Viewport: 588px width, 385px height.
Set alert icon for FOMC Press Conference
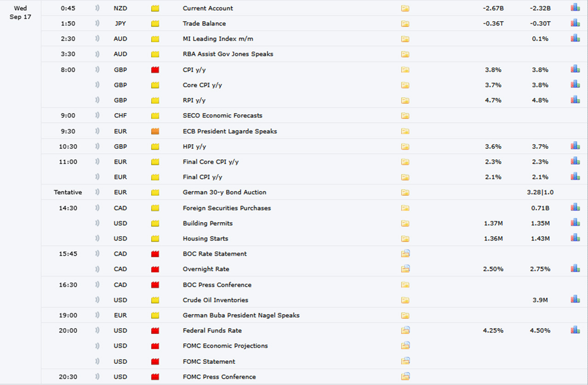pos(97,377)
